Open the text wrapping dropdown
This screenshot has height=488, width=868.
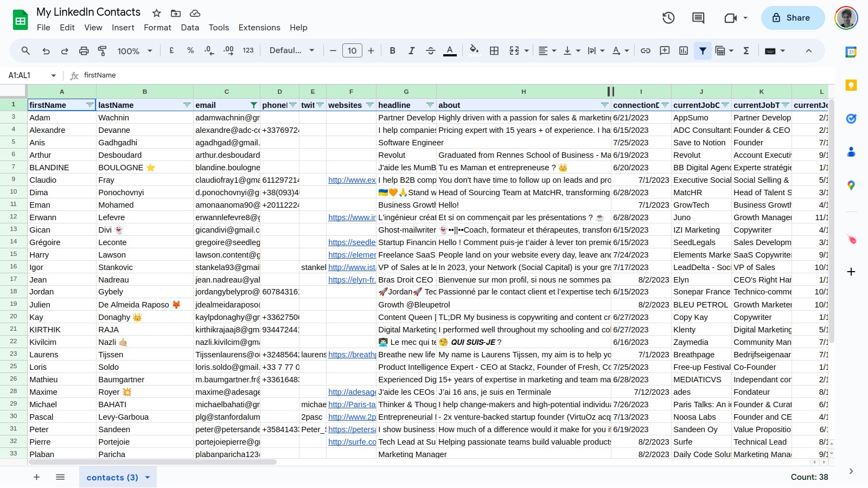tap(596, 50)
